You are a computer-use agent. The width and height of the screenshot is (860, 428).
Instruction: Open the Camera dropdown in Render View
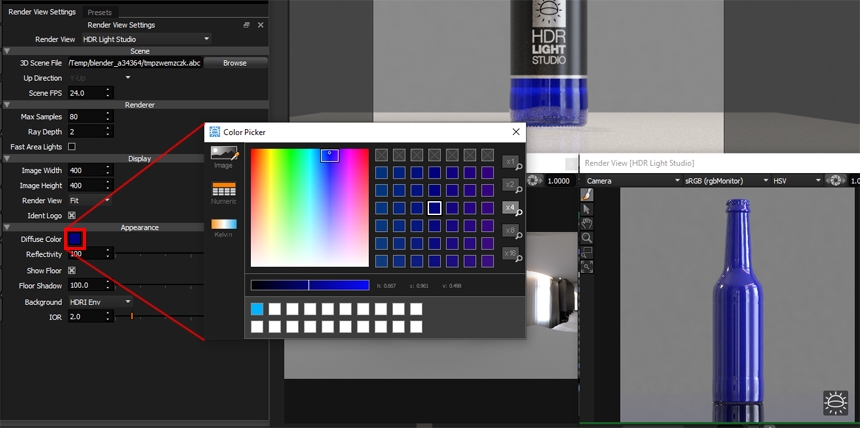(x=632, y=181)
